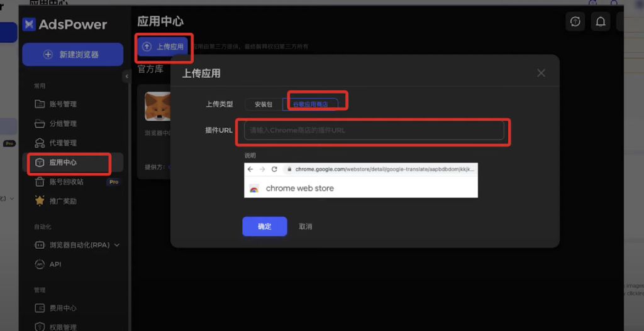This screenshot has width=644, height=331.
Task: Click the 应用中心 cube icon
Action: pyautogui.click(x=40, y=163)
